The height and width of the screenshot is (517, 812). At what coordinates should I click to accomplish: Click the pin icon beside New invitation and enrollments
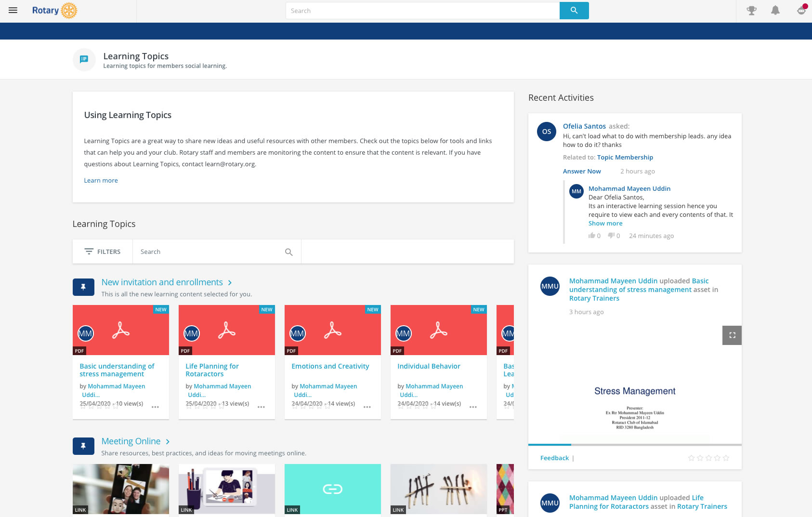83,286
